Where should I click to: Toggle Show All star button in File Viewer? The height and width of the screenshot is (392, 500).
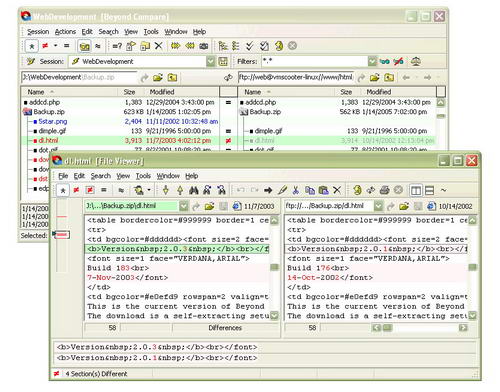pyautogui.click(x=63, y=190)
